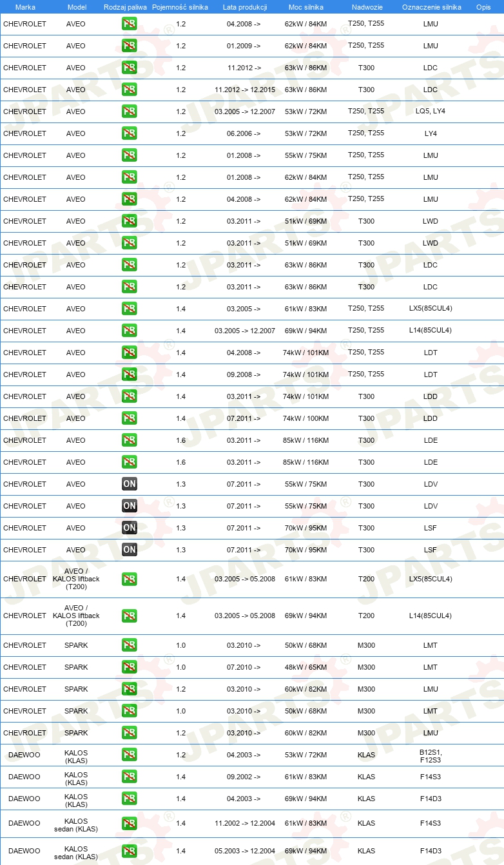Screen dimensions: 504x865
Task: Click the fuel icon in the B12S1, F12S3 row
Action: coord(129,755)
